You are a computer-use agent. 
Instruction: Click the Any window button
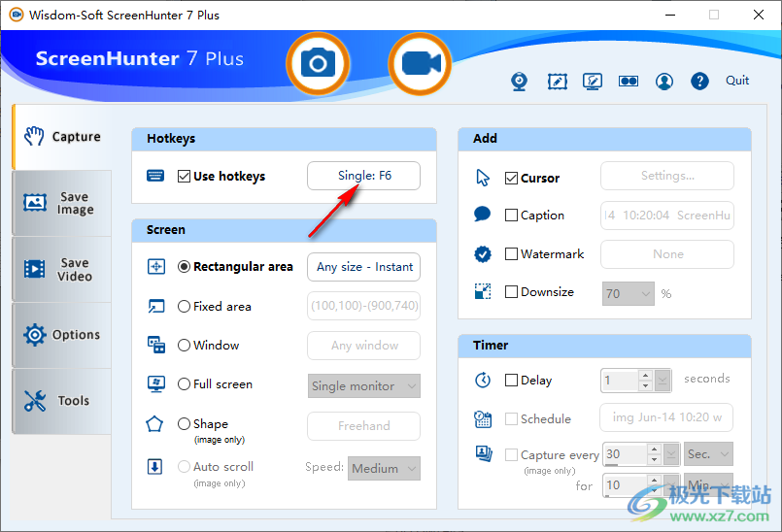click(363, 345)
